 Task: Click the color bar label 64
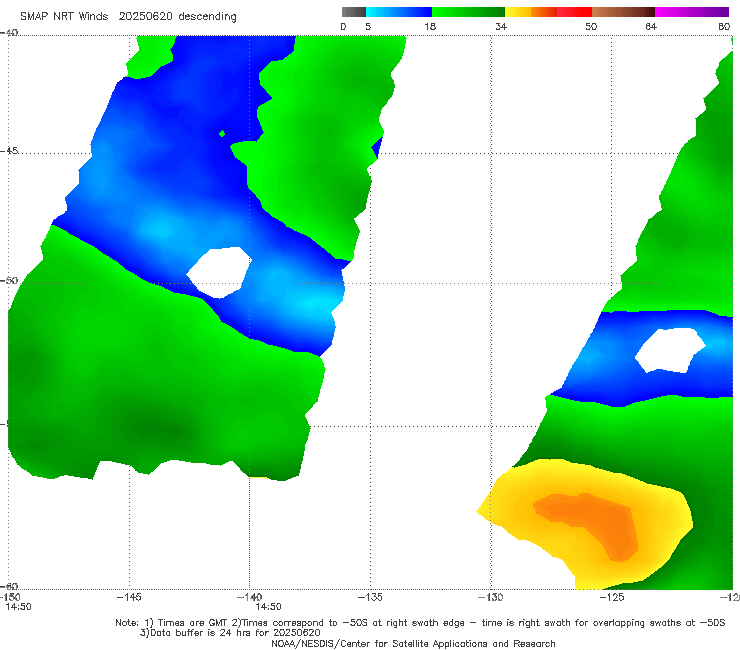[x=651, y=26]
